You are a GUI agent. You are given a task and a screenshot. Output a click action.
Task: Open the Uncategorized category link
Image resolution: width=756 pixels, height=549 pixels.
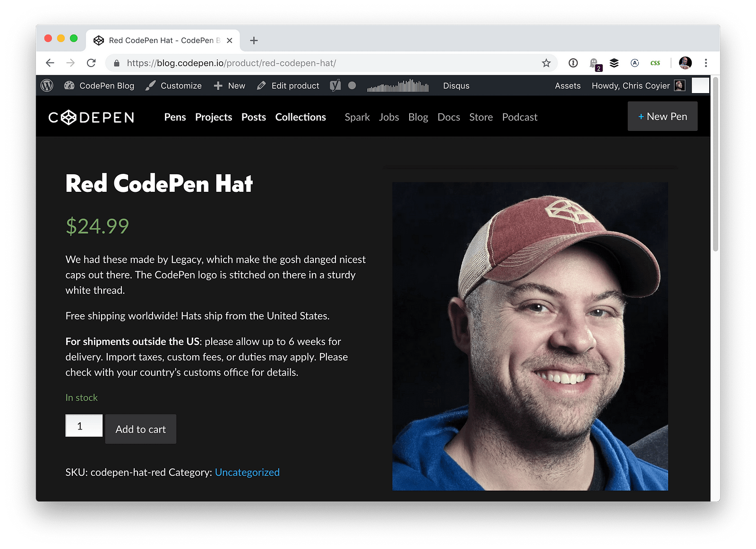pos(247,472)
